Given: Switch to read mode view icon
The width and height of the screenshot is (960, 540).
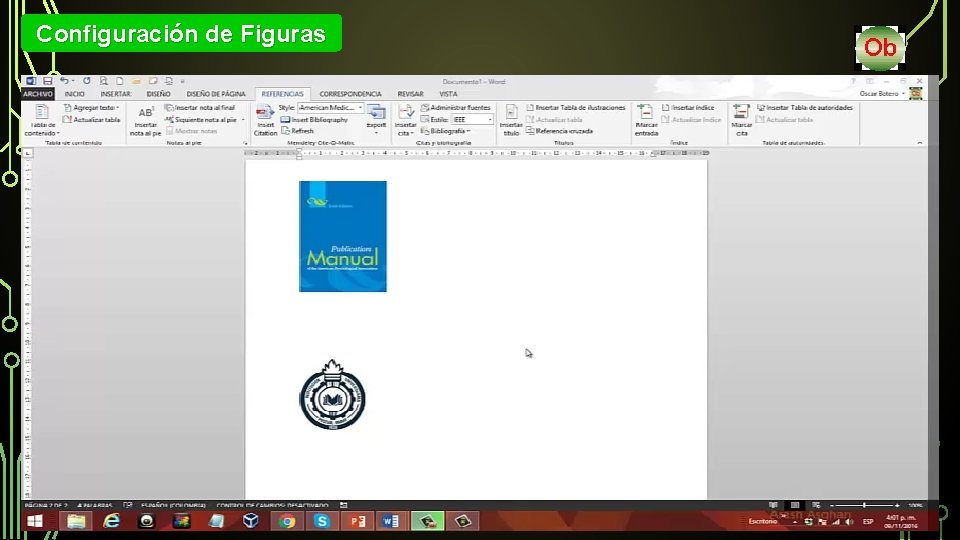Looking at the screenshot, I should pos(773,505).
